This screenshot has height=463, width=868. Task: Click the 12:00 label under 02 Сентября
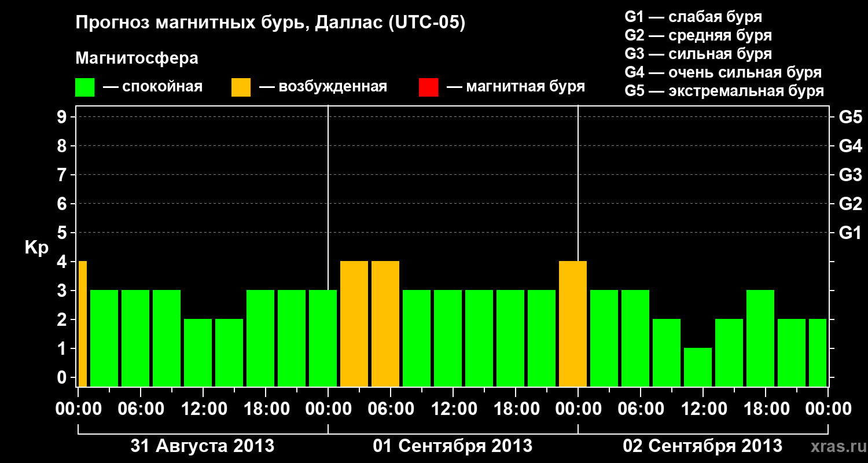[x=703, y=409]
